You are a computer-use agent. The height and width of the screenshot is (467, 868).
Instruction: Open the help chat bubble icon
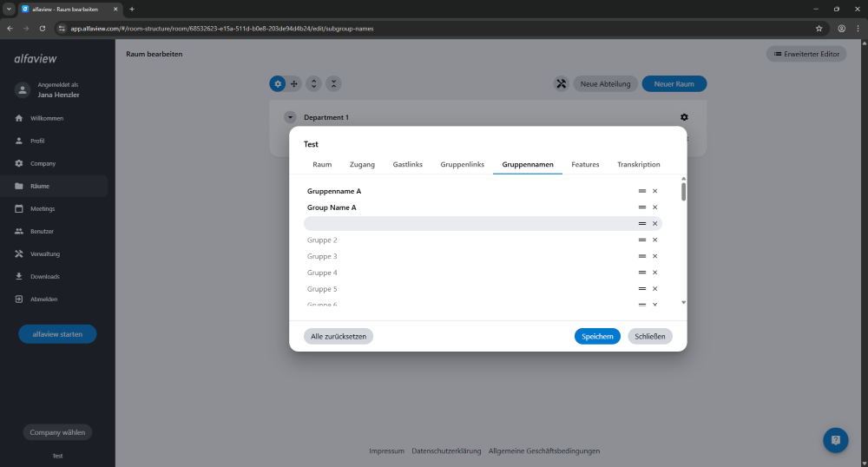(x=835, y=440)
